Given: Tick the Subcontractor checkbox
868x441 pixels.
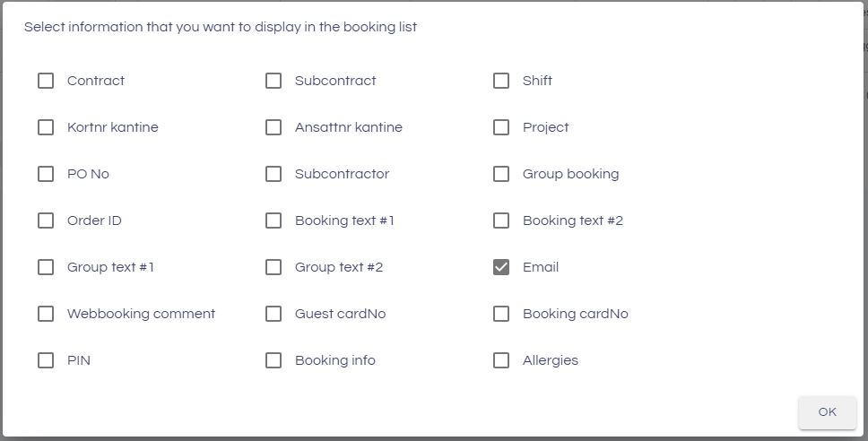Looking at the screenshot, I should pos(273,174).
